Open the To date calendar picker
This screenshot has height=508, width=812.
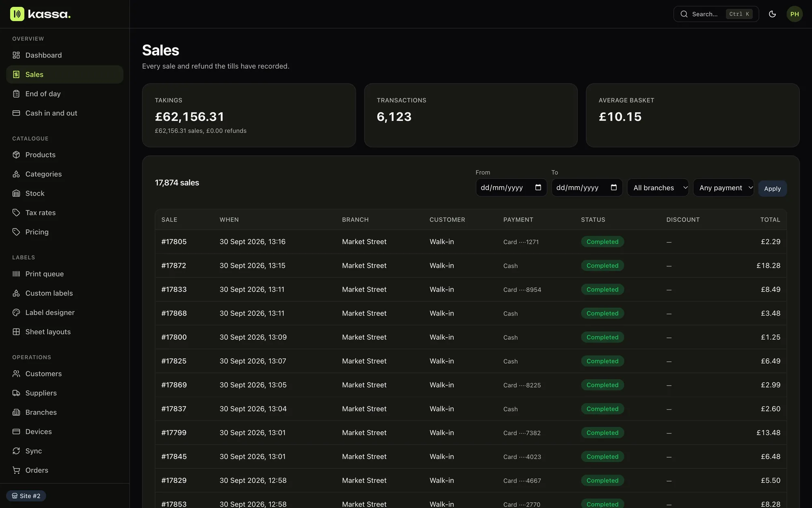pyautogui.click(x=613, y=187)
